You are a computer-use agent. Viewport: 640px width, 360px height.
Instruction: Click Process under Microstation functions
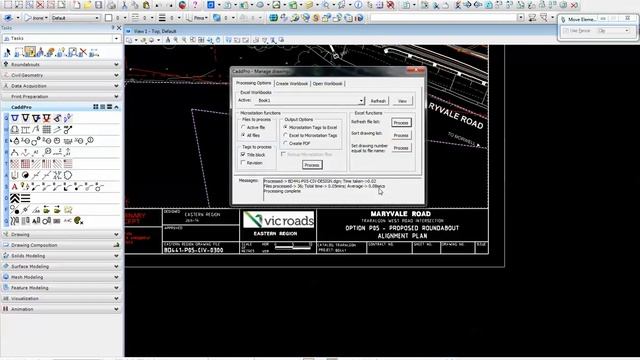[312, 165]
